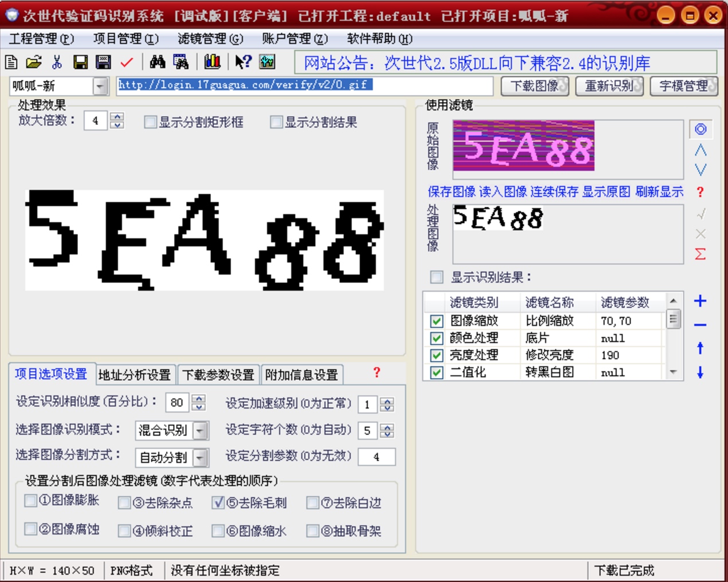Uncheck the 颜色处理 filter row checkbox
The image size is (728, 582).
click(x=436, y=338)
